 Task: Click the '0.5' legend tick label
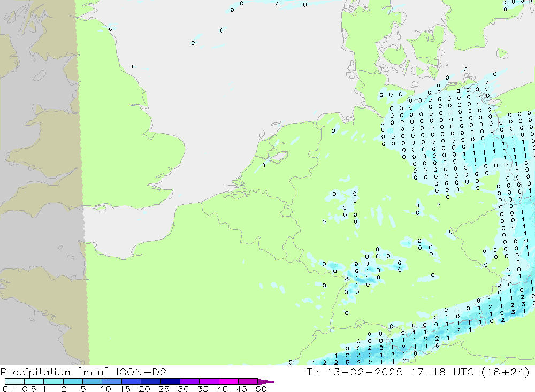tap(29, 389)
